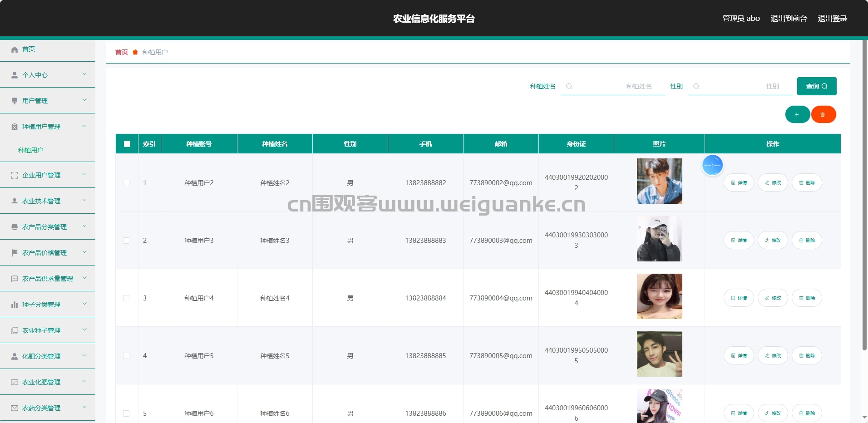Click the 个人中心 person icon
Image resolution: width=868 pixels, height=423 pixels.
click(x=15, y=75)
